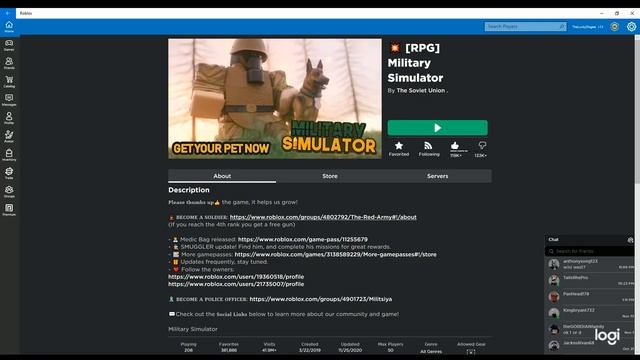The width and height of the screenshot is (640, 360).
Task: Open the Groups sidebar icon
Action: click(9, 191)
